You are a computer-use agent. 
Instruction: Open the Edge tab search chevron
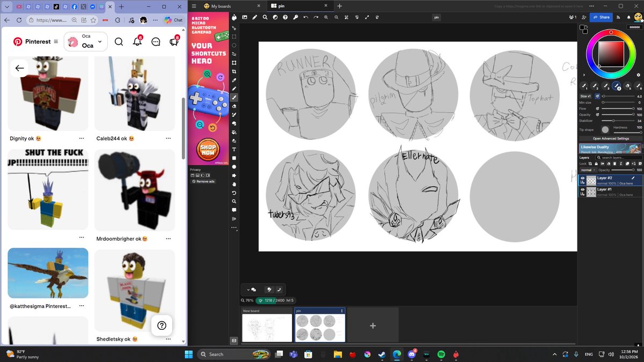point(7,6)
